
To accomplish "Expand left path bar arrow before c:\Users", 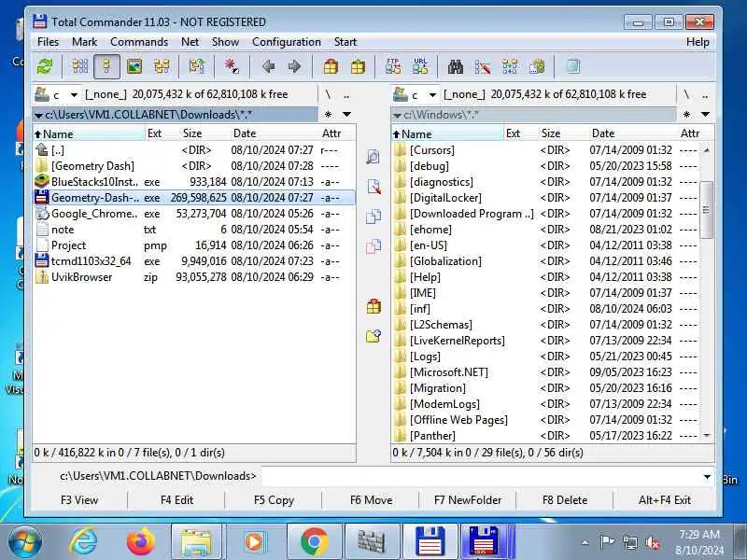I will 38,115.
